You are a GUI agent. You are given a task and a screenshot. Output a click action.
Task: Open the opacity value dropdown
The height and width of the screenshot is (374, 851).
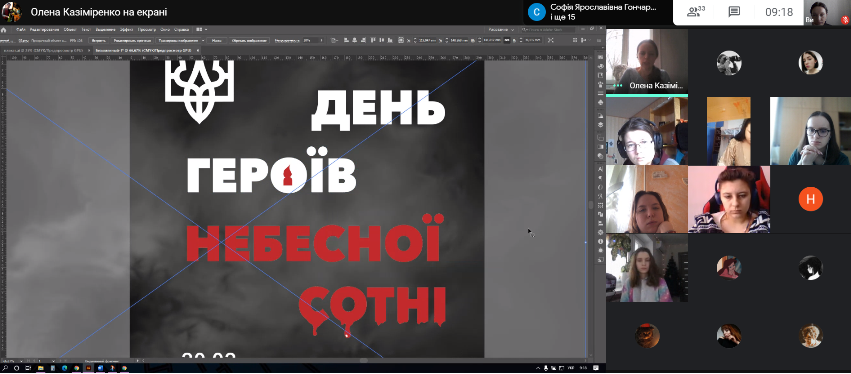[314, 40]
